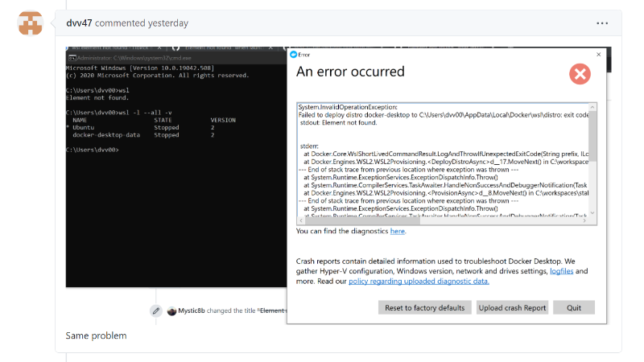Click the horizontal scroll right arrow

pos(584,220)
